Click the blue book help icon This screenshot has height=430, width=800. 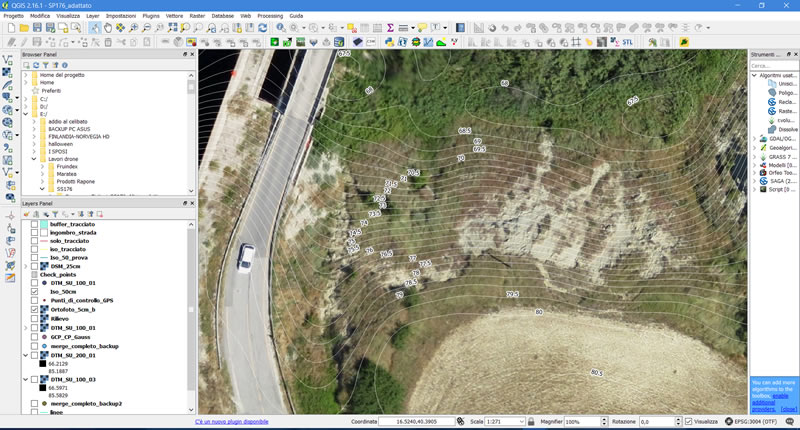click(x=460, y=28)
